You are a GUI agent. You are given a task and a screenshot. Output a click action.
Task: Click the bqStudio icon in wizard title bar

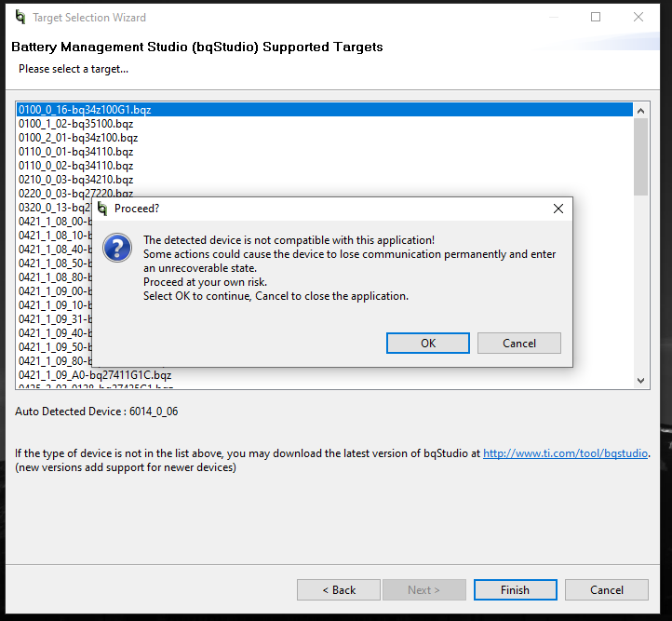tap(20, 17)
